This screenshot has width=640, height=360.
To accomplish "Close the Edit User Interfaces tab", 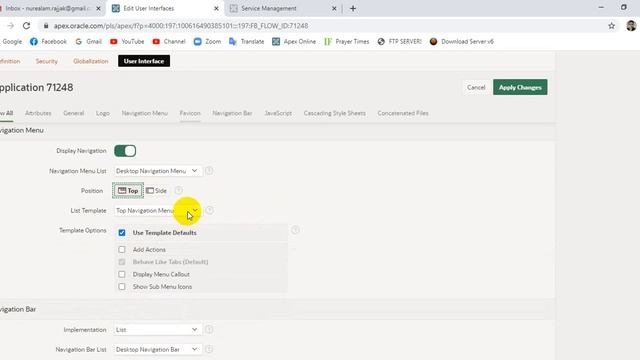I will (216, 8).
